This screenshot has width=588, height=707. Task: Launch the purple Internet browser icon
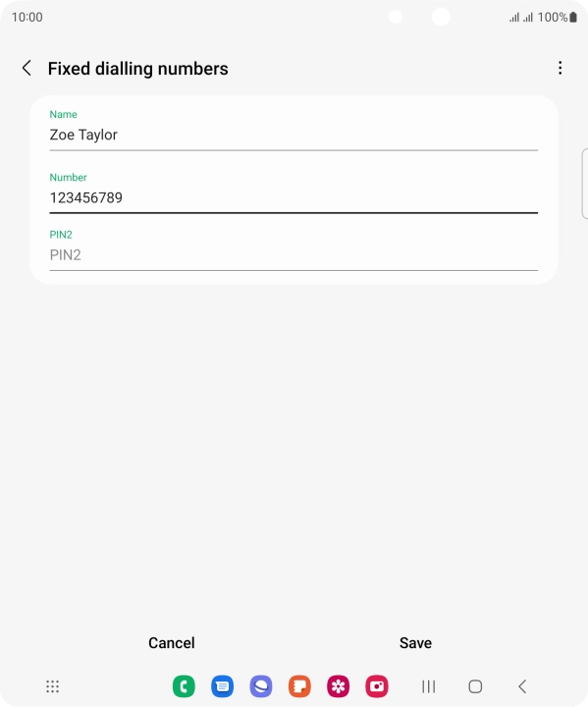[261, 686]
